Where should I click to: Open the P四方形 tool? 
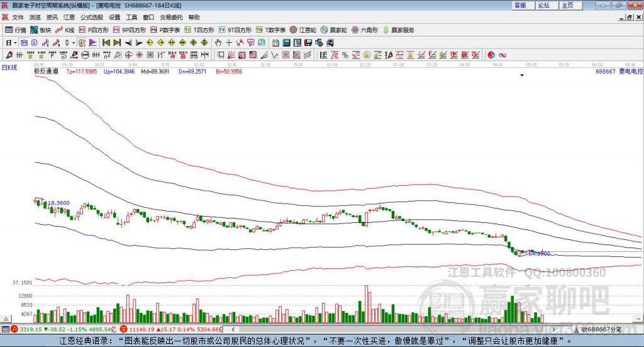[x=94, y=30]
